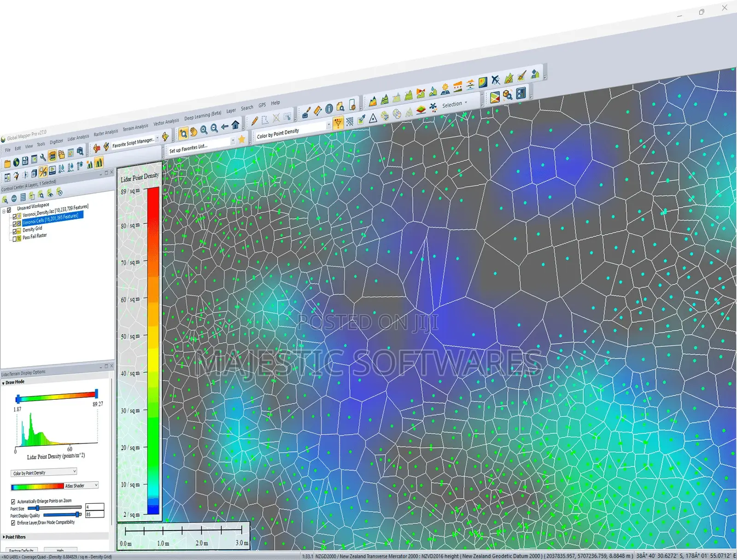The width and height of the screenshot is (737, 560).
Task: Open panel Color by Point Density combo box
Action: pyautogui.click(x=44, y=472)
